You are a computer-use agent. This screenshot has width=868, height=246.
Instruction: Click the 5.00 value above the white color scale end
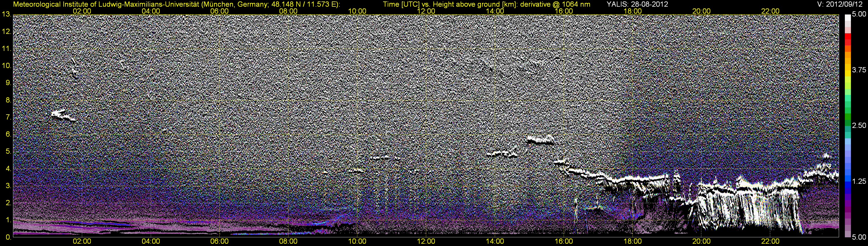pos(859,14)
